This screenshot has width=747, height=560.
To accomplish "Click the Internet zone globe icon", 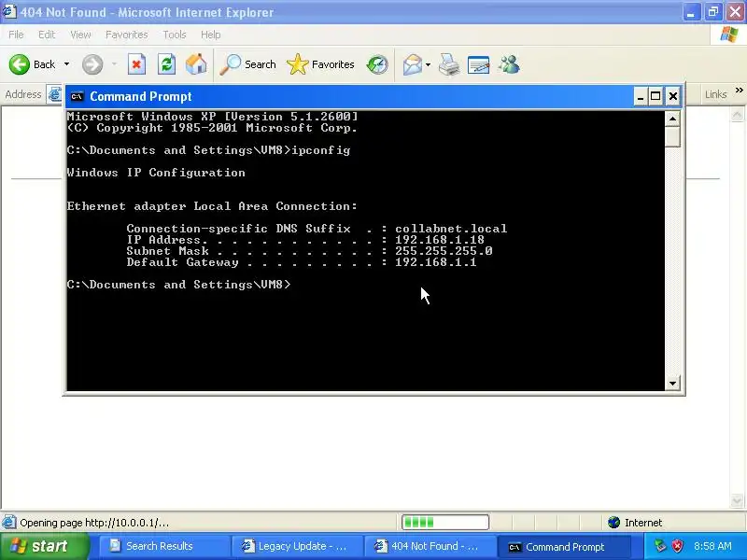I will tap(613, 523).
